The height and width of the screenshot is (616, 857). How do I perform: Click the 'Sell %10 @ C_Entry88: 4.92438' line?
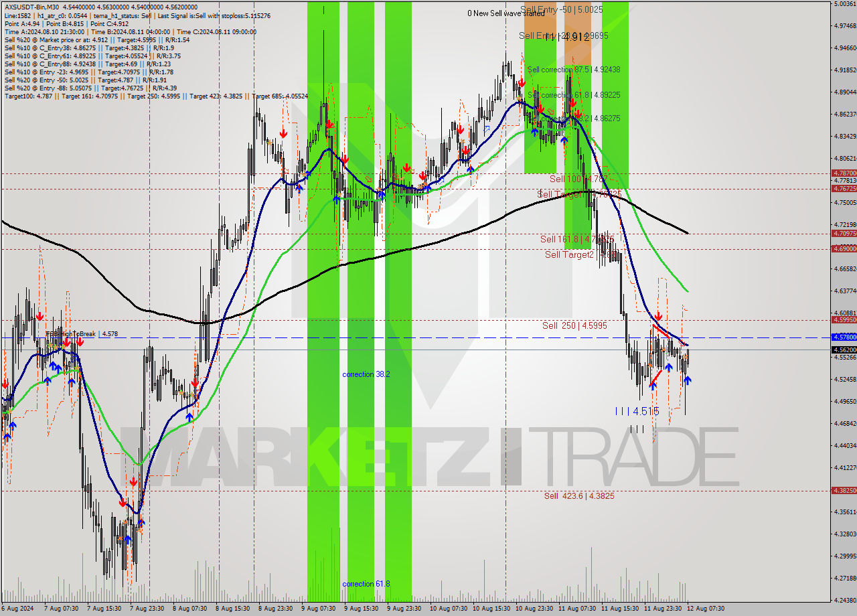coord(88,64)
